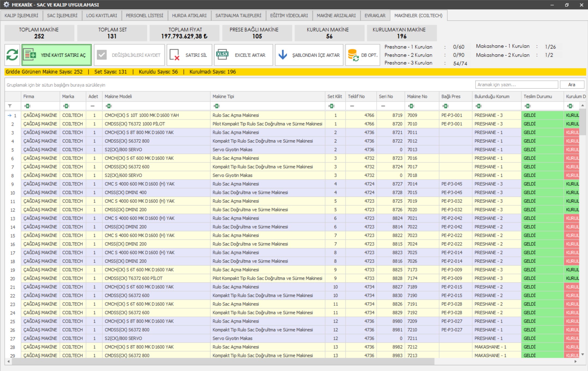This screenshot has height=371, width=588.
Task: Click the filter funnel icon in filter row
Action: click(10, 106)
